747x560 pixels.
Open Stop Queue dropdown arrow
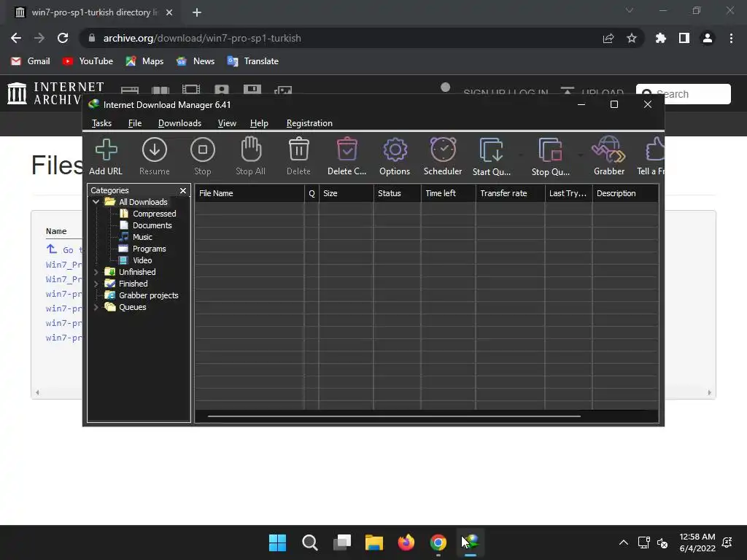pyautogui.click(x=580, y=155)
